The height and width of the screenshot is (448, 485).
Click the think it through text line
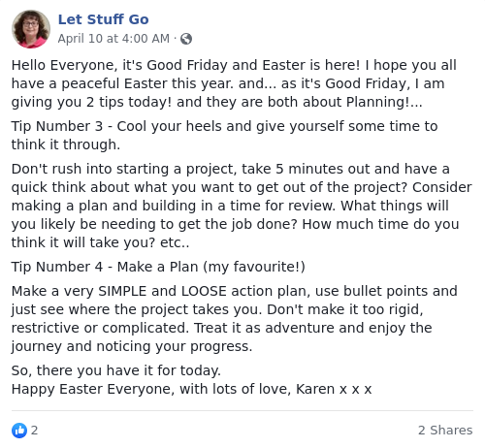66,144
